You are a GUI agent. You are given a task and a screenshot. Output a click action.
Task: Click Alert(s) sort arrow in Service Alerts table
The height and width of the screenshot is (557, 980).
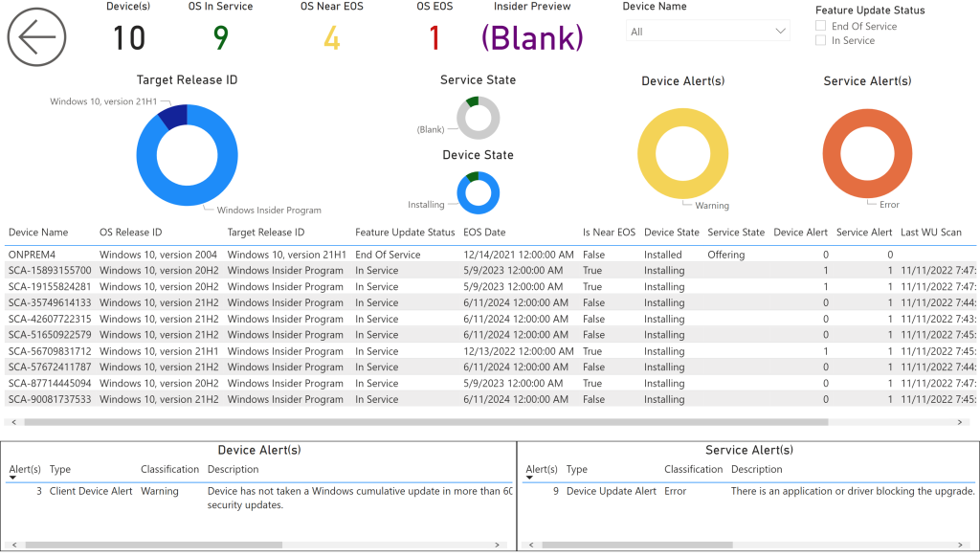[529, 478]
